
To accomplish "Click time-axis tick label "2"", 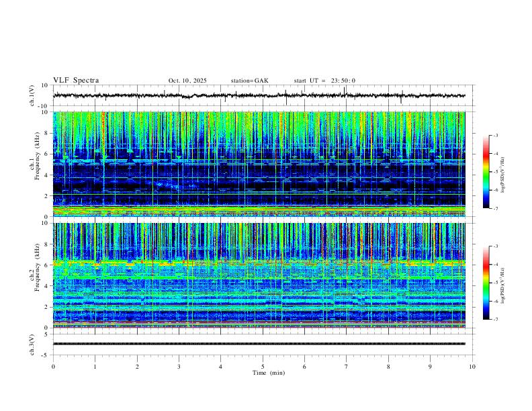I will [x=137, y=367].
